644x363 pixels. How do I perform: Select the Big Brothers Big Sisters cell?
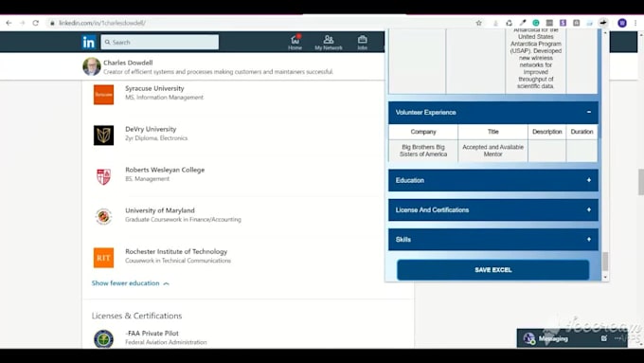pos(423,151)
